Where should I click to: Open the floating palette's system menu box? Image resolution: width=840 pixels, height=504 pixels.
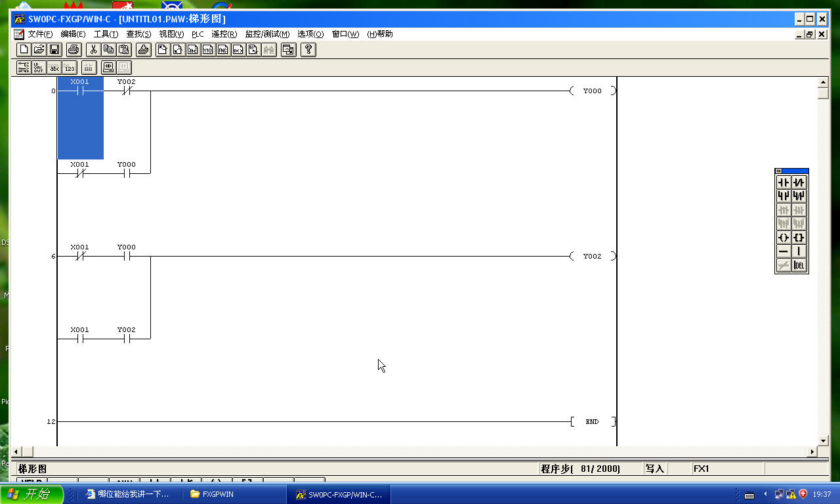(x=779, y=171)
